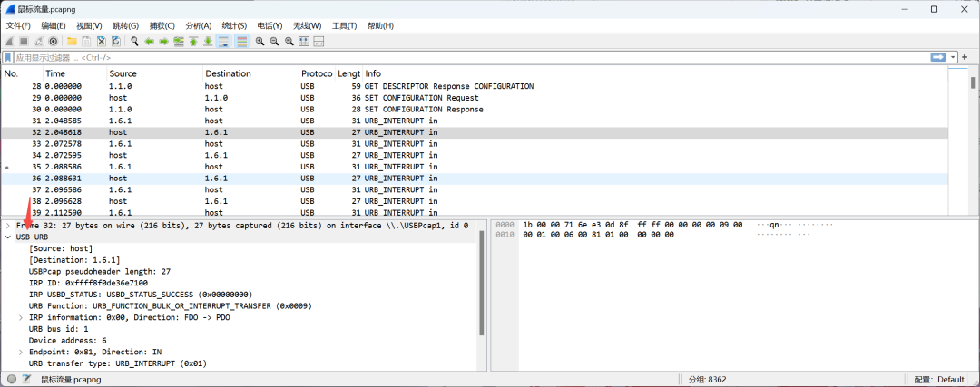This screenshot has height=387, width=980.
Task: Save the capture file icon
Action: coord(86,41)
